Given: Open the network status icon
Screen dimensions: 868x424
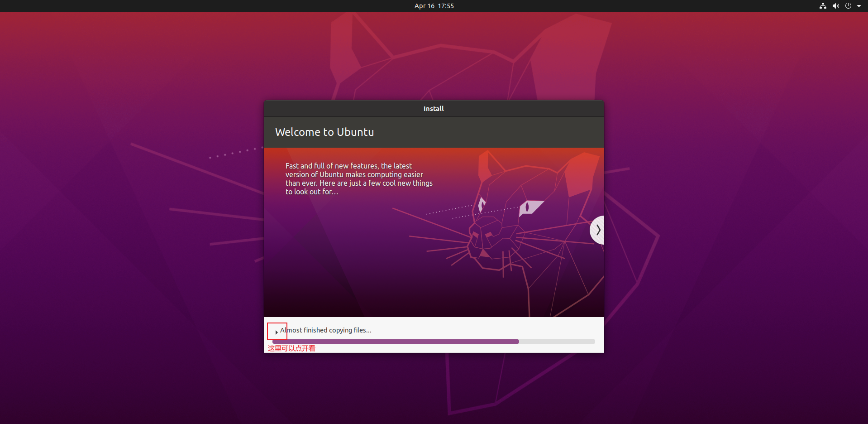Looking at the screenshot, I should (x=823, y=6).
